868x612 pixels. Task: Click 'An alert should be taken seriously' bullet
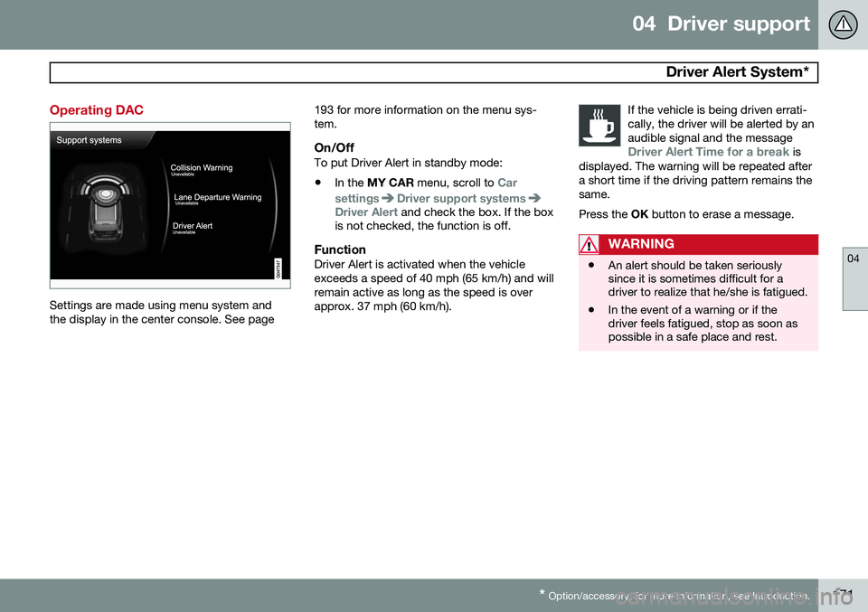(707, 278)
